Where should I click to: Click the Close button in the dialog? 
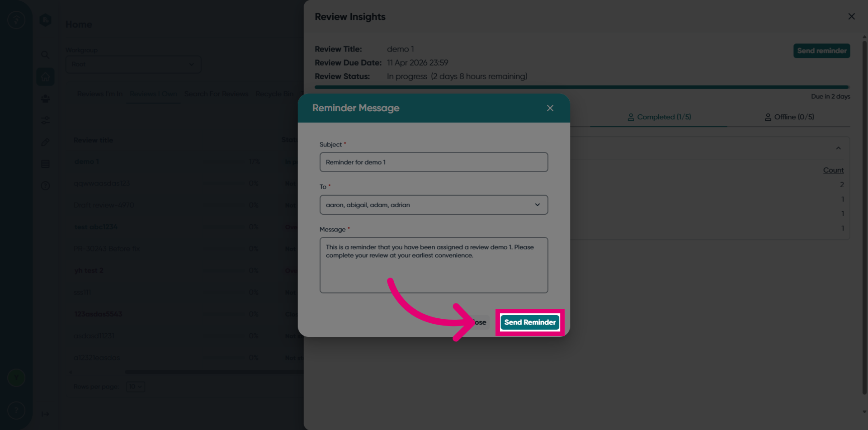click(x=479, y=322)
